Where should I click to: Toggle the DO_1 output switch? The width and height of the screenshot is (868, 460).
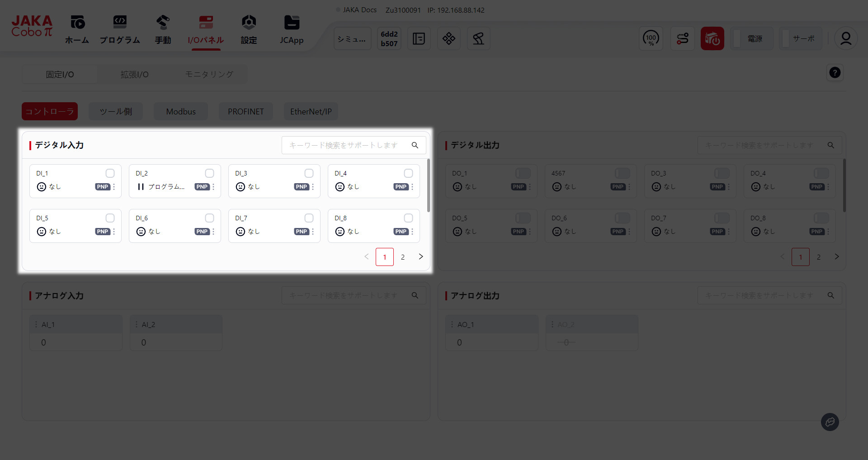tap(523, 173)
